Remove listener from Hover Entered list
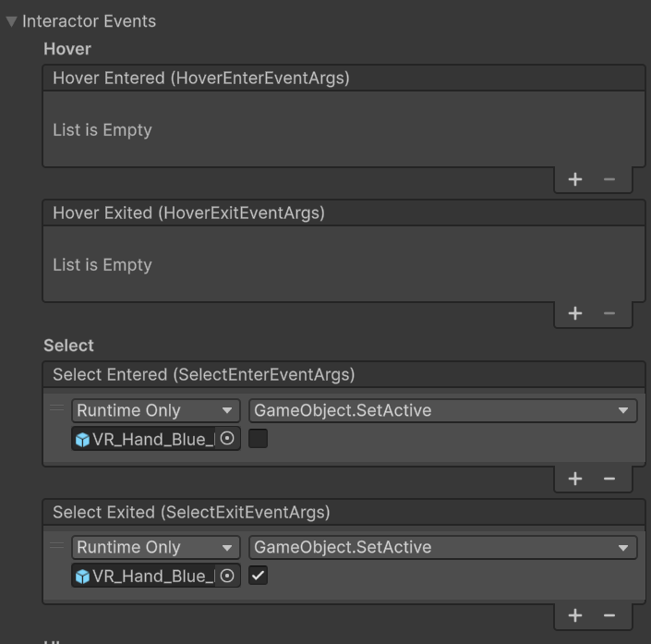 609,179
